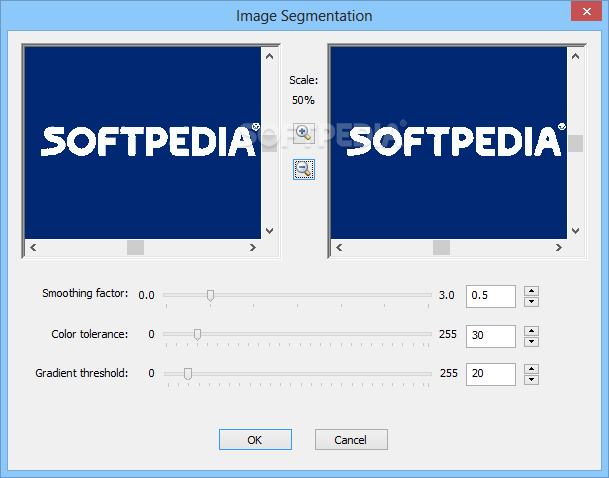
Task: Increase Gradient threshold with up spinner
Action: pos(531,369)
